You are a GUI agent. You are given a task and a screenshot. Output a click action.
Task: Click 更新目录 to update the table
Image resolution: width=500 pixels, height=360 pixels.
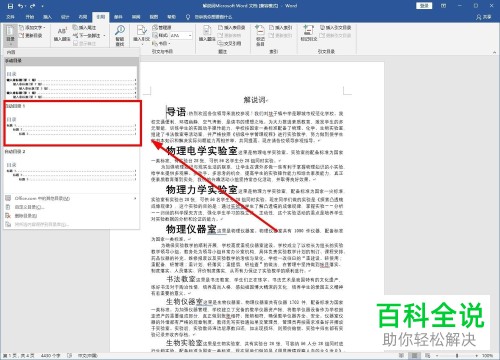click(x=31, y=35)
